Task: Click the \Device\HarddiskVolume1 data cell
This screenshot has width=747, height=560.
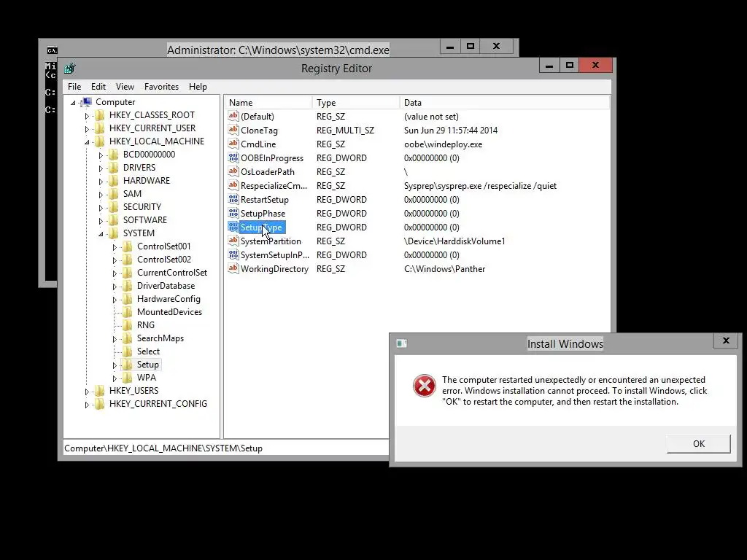Action: point(454,241)
